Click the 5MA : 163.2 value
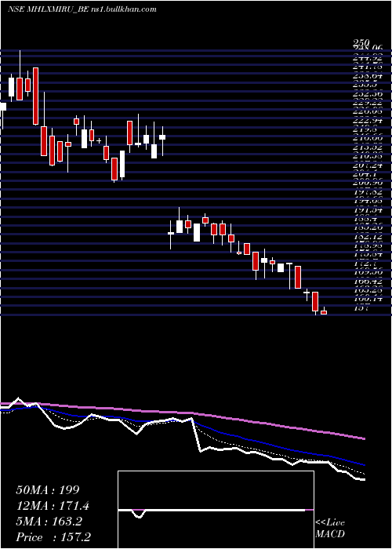This screenshot has width=392, height=549. tap(49, 522)
